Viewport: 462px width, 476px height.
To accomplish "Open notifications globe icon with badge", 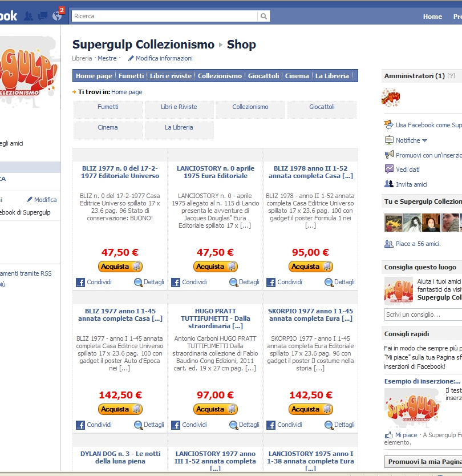I will pos(58,15).
